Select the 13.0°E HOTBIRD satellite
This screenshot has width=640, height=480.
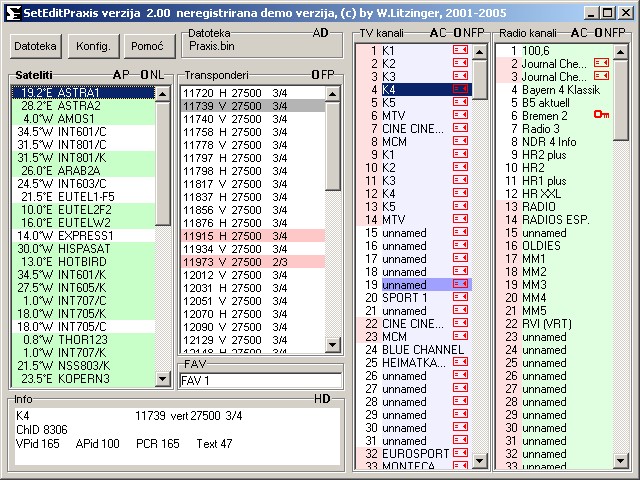pos(80,261)
